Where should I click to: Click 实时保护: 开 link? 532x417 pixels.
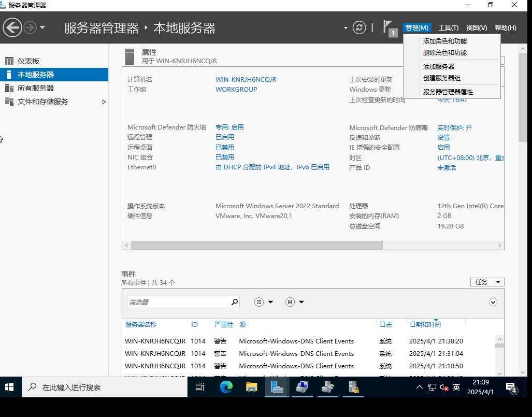[455, 127]
